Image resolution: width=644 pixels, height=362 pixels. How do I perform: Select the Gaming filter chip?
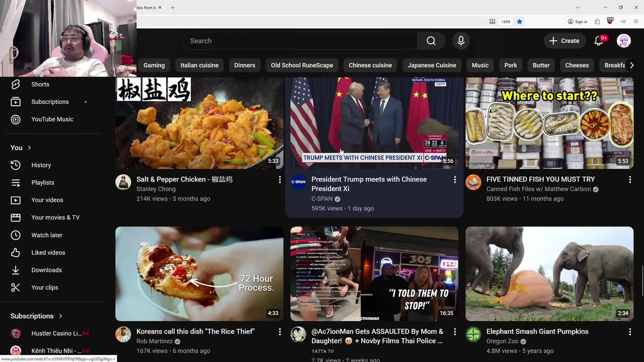point(154,65)
